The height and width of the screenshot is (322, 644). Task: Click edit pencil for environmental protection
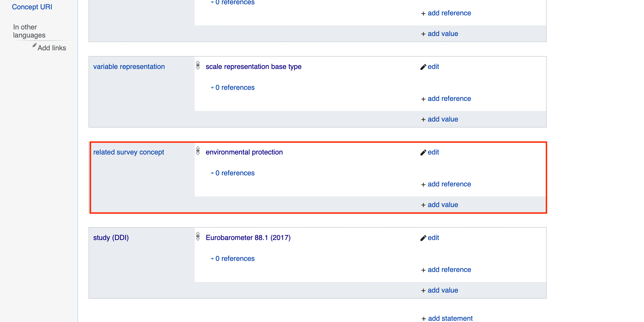click(423, 152)
